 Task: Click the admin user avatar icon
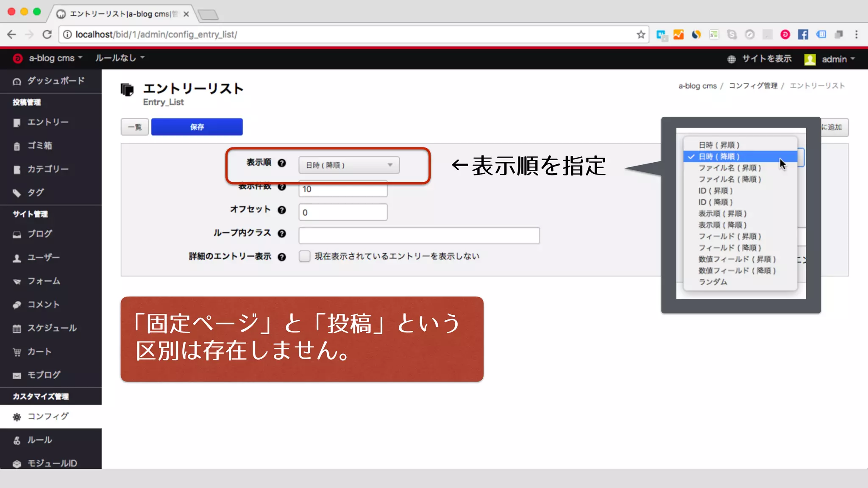point(810,59)
